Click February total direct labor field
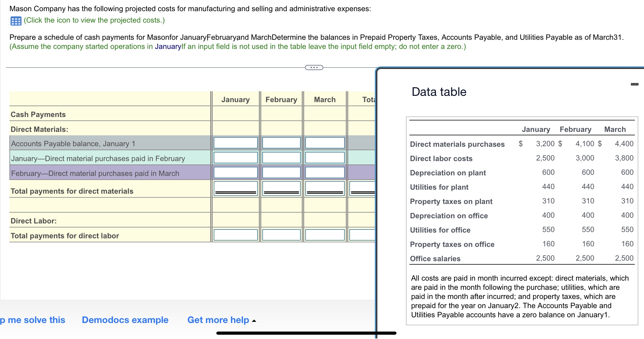The height and width of the screenshot is (339, 644). pyautogui.click(x=281, y=235)
